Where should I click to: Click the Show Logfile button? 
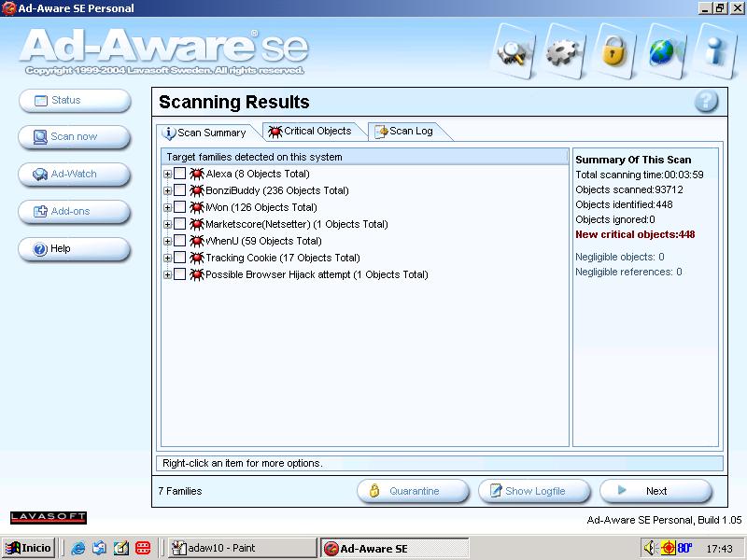pos(534,491)
